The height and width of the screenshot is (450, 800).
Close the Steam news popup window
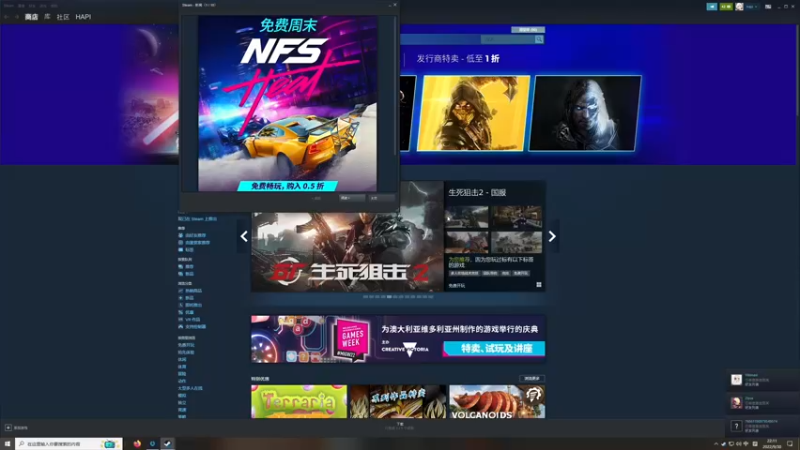pos(395,5)
